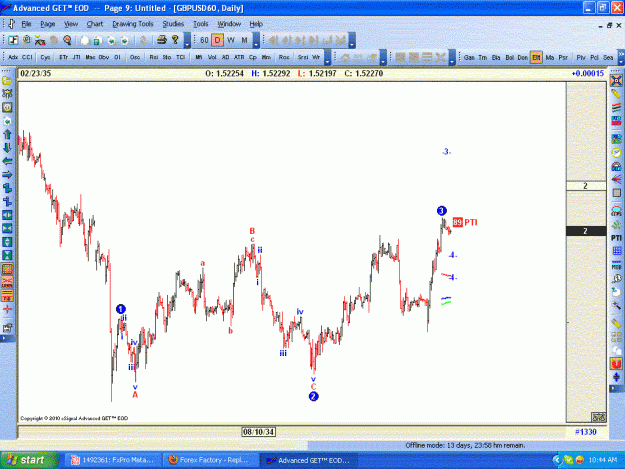Toggle the Elt Elliott wave study
This screenshot has height=469, width=625.
point(536,57)
